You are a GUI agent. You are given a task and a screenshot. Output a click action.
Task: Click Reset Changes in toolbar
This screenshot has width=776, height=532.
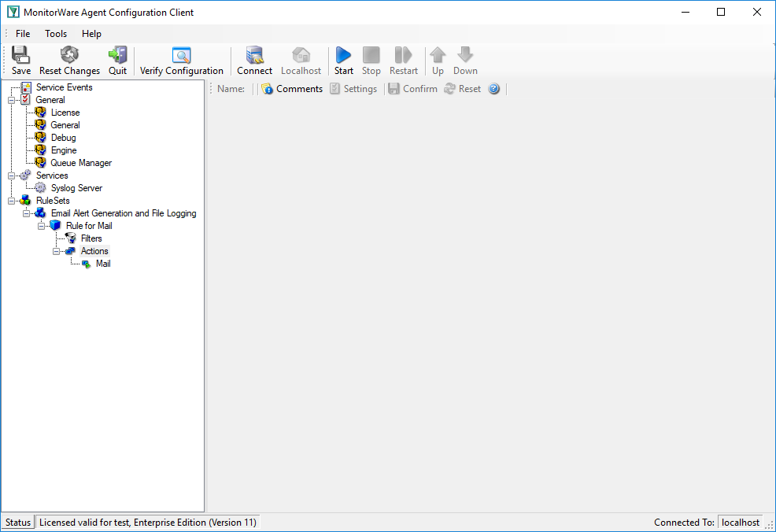point(69,61)
